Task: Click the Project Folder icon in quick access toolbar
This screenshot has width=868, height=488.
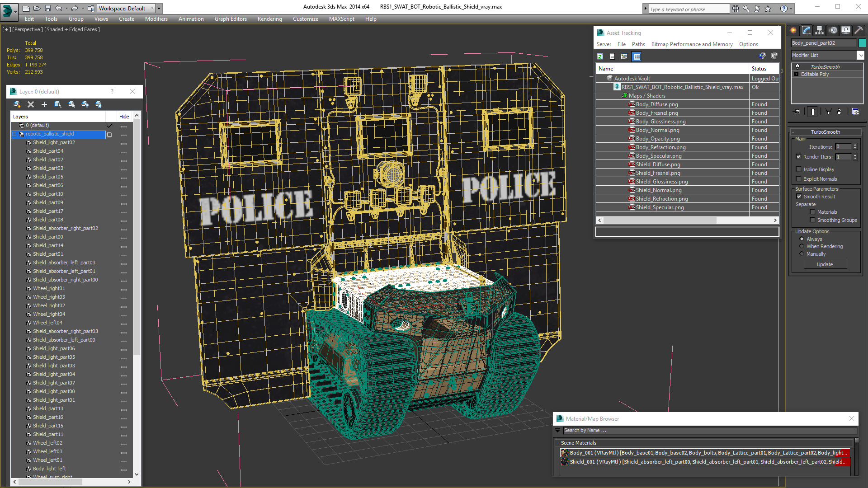Action: tap(91, 8)
